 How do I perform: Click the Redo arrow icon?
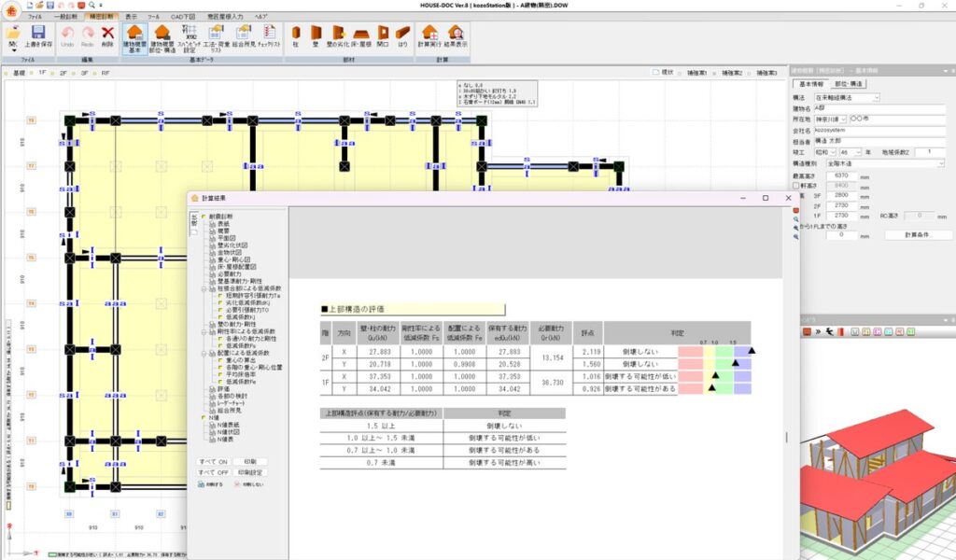pyautogui.click(x=87, y=34)
